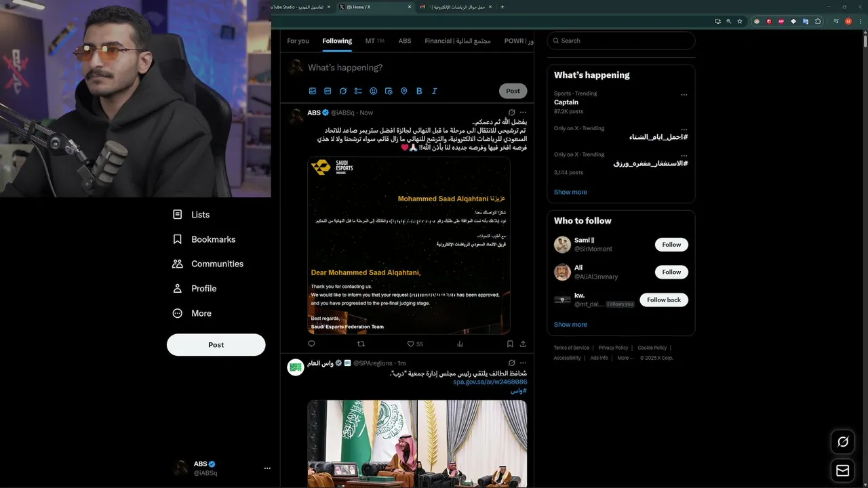Focus the Search input field
Screen dimensions: 868x488
point(621,41)
